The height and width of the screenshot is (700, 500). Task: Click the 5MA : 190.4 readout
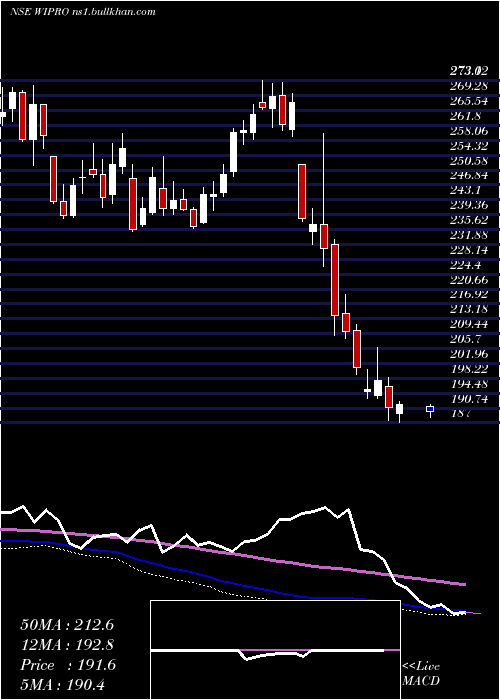tap(62, 685)
